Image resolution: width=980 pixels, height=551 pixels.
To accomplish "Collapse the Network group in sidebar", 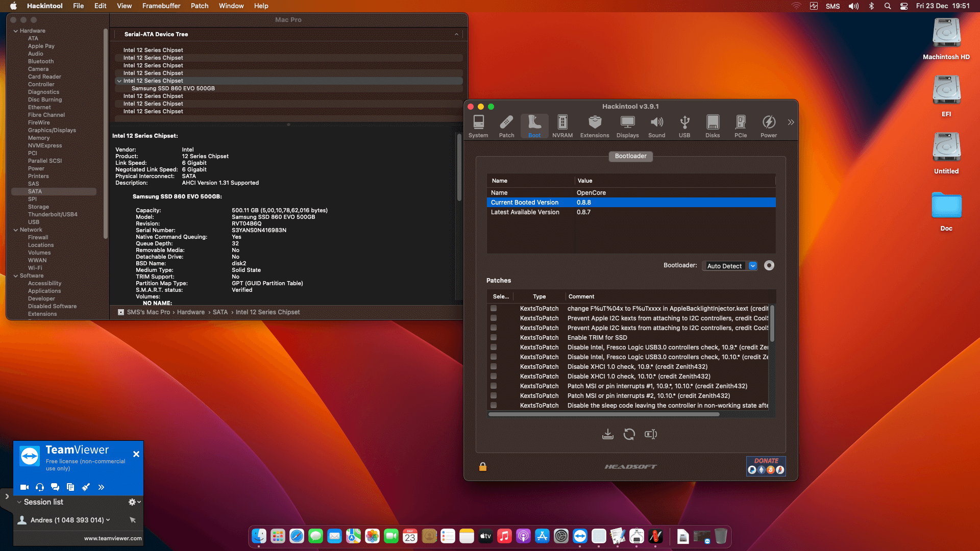I will (x=16, y=230).
